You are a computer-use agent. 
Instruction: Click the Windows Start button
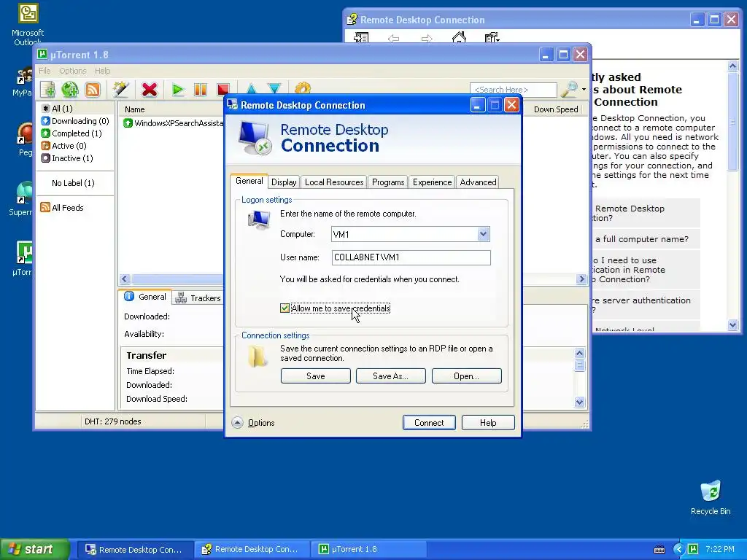35,549
